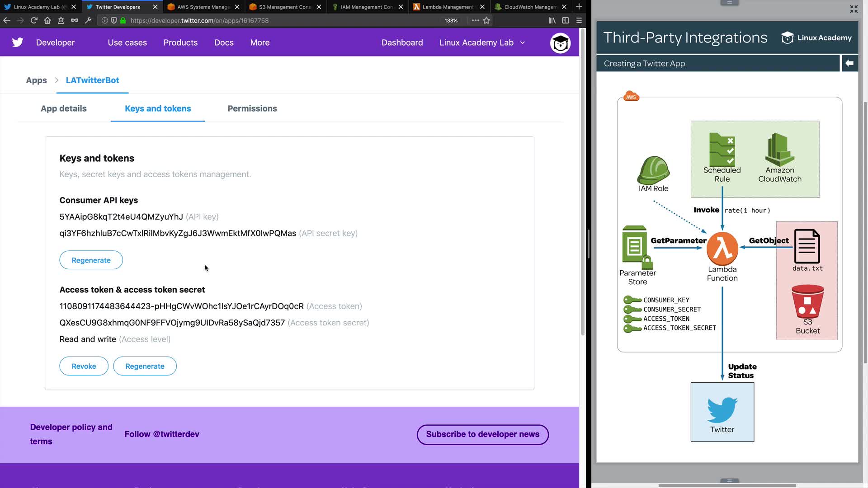Switch to the App details tab
Screen dimensions: 868x488
[63, 108]
